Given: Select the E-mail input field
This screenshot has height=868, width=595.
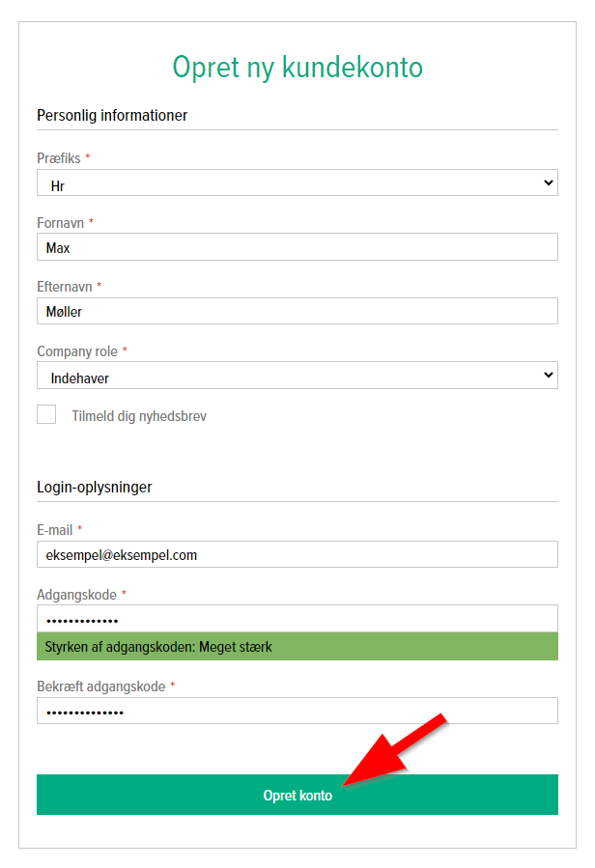Looking at the screenshot, I should tap(297, 554).
